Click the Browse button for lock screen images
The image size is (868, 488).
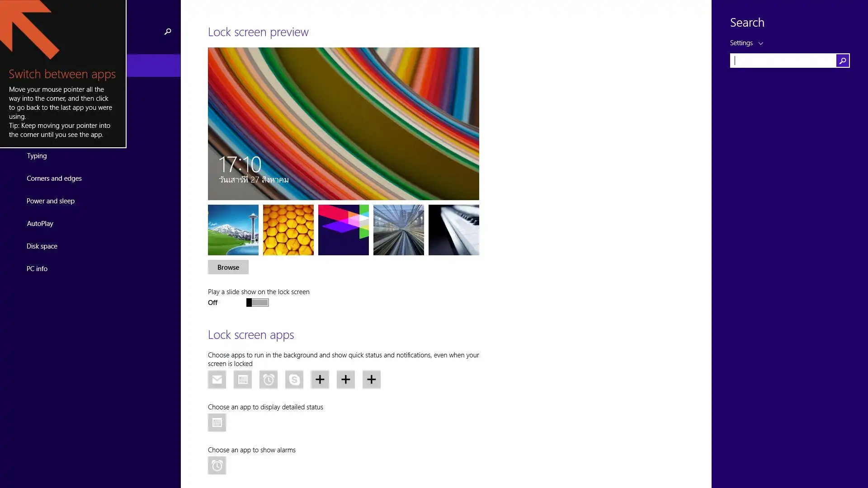tap(228, 267)
